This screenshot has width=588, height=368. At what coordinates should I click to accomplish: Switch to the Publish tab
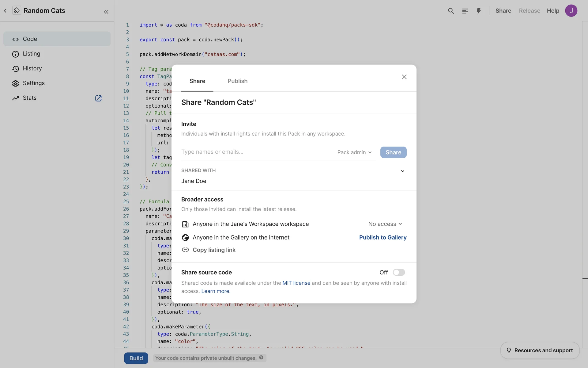pyautogui.click(x=237, y=81)
